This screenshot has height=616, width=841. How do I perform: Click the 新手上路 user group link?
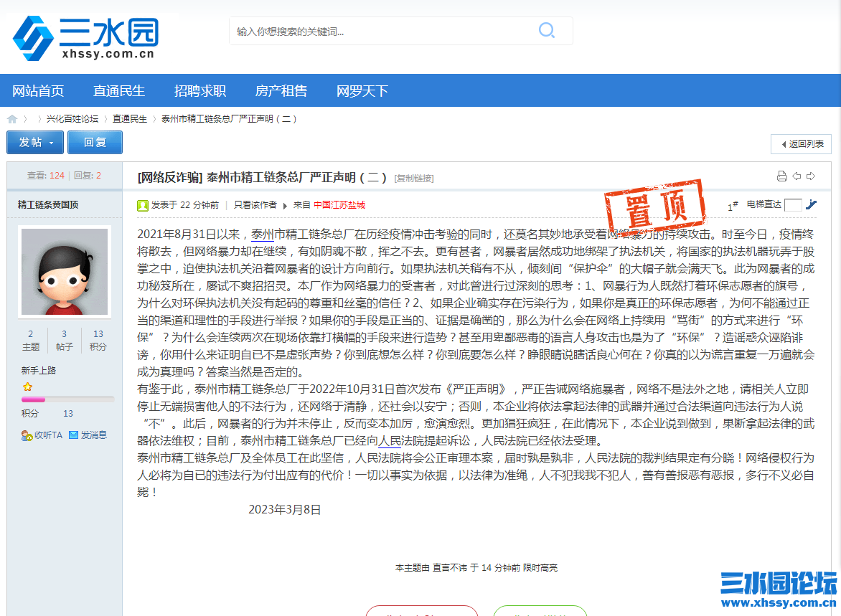[x=39, y=371]
